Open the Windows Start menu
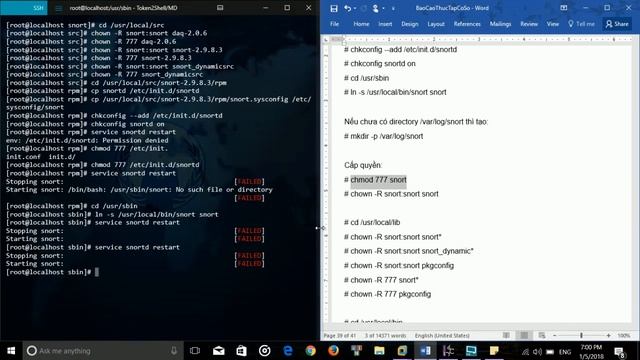Viewport: 640px width, 360px height. 11,351
